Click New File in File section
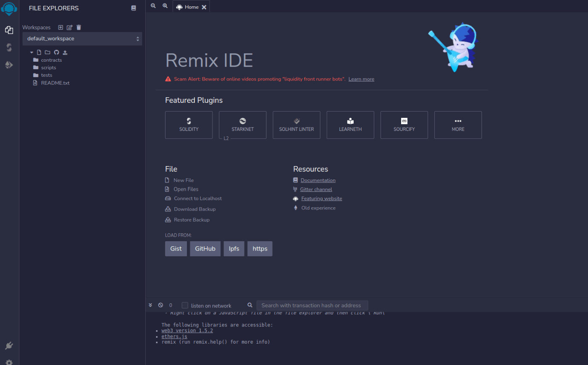 pyautogui.click(x=184, y=180)
